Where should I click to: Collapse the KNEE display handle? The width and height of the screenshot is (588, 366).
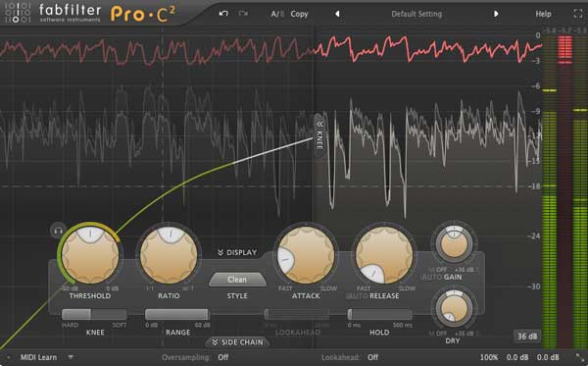319,134
